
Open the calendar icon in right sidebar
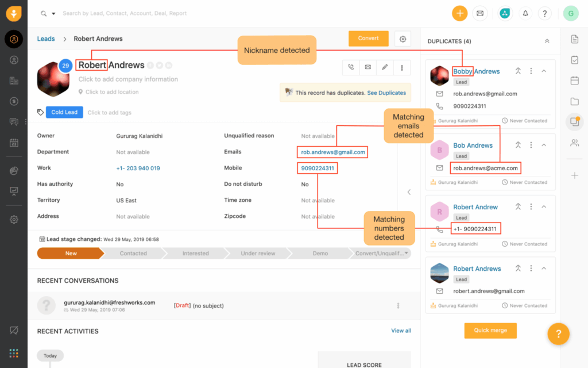[x=574, y=80]
